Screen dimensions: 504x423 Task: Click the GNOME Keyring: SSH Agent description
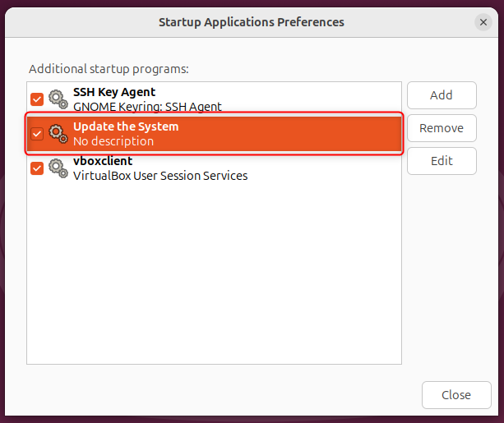click(x=147, y=107)
